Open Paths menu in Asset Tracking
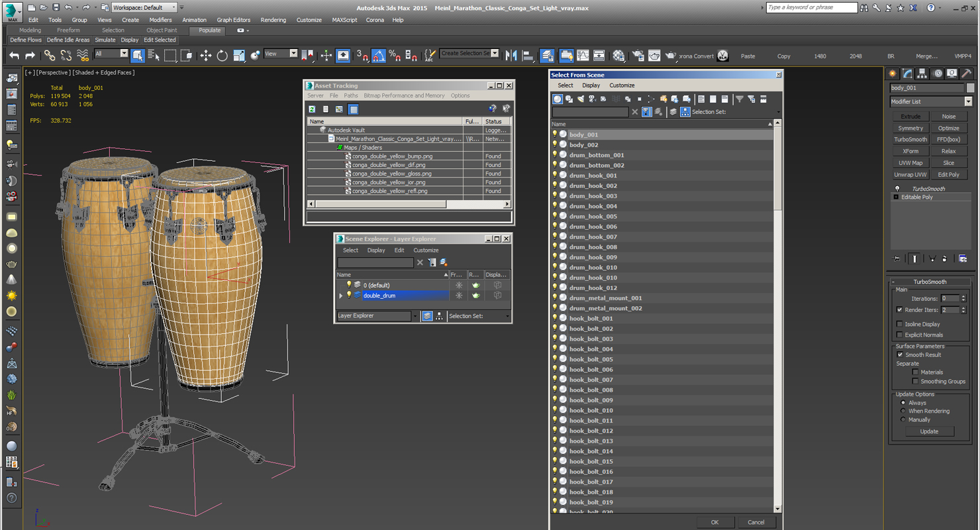This screenshot has width=980, height=530. 351,95
